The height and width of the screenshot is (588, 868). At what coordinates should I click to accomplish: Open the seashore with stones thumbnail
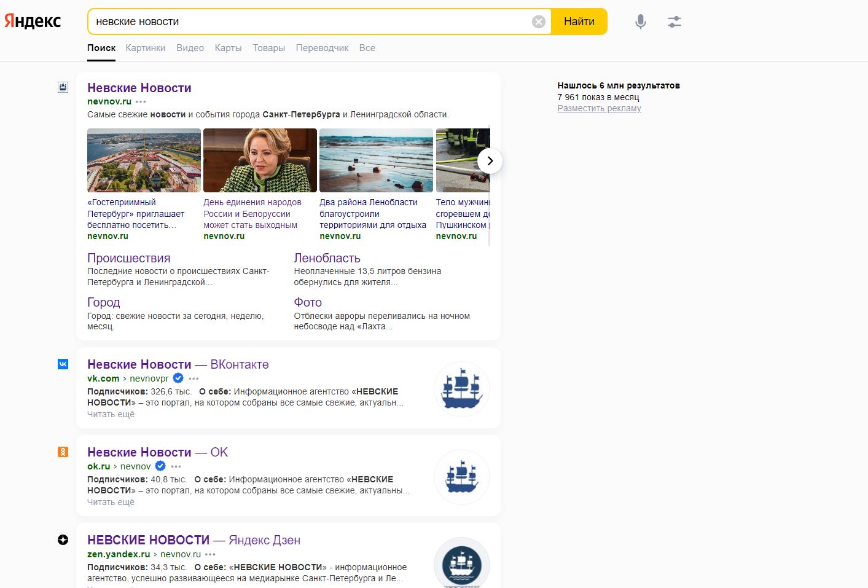tap(376, 160)
